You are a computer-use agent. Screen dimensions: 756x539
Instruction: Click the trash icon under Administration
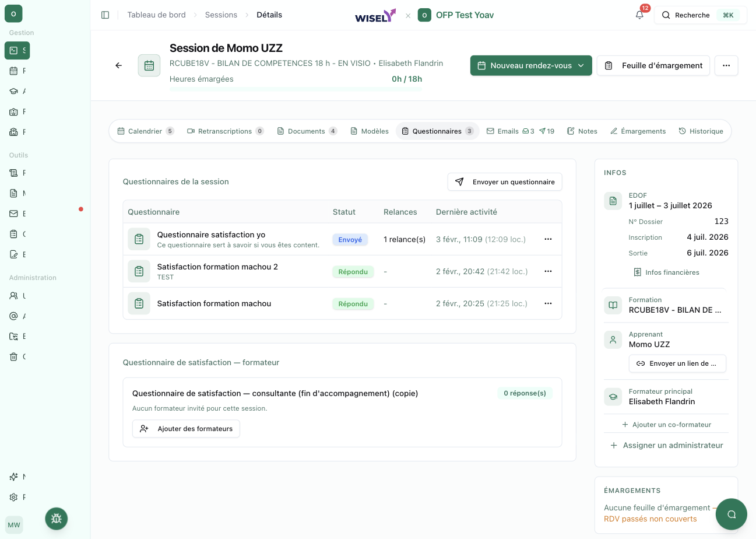[14, 357]
